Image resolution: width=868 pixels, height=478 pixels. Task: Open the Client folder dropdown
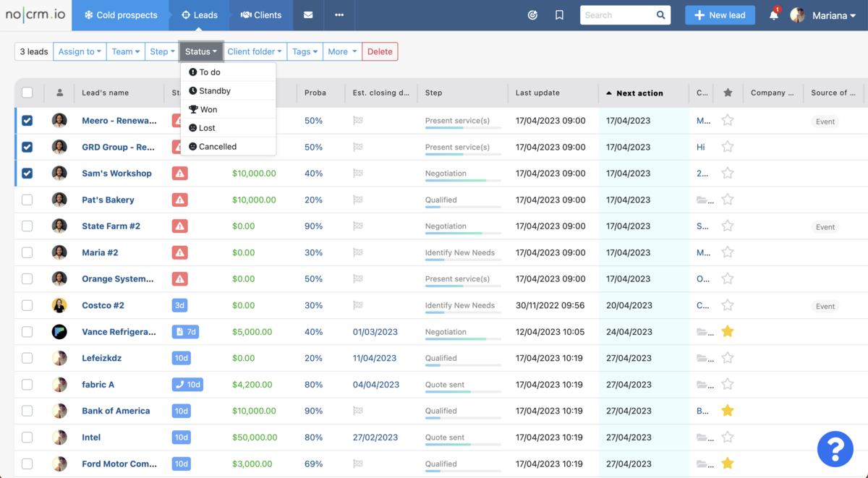pos(255,51)
